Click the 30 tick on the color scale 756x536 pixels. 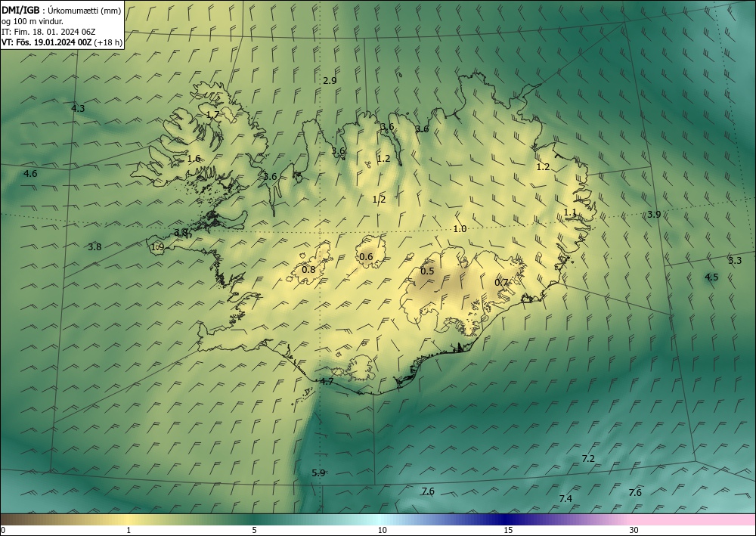634,530
